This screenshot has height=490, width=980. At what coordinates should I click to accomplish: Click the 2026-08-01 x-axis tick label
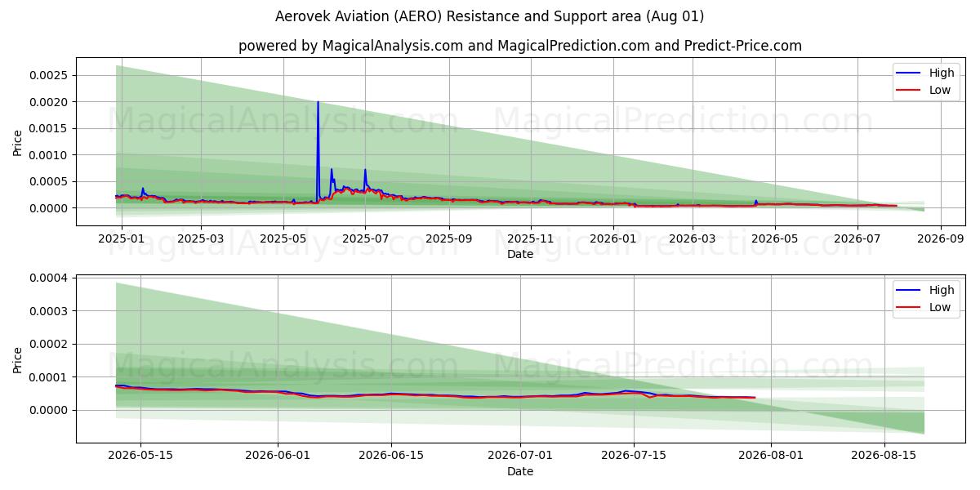[x=771, y=456]
